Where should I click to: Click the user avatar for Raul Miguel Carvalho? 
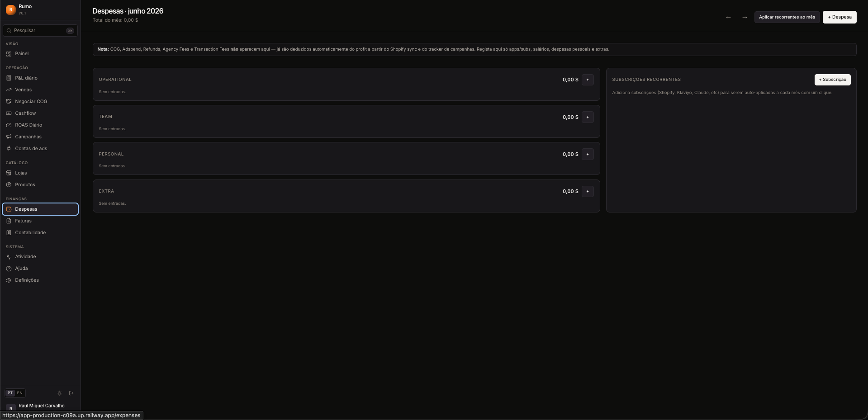[10, 408]
